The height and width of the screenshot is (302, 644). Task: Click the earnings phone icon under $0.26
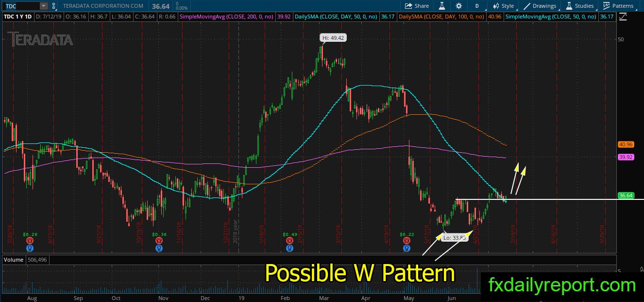pos(31,240)
